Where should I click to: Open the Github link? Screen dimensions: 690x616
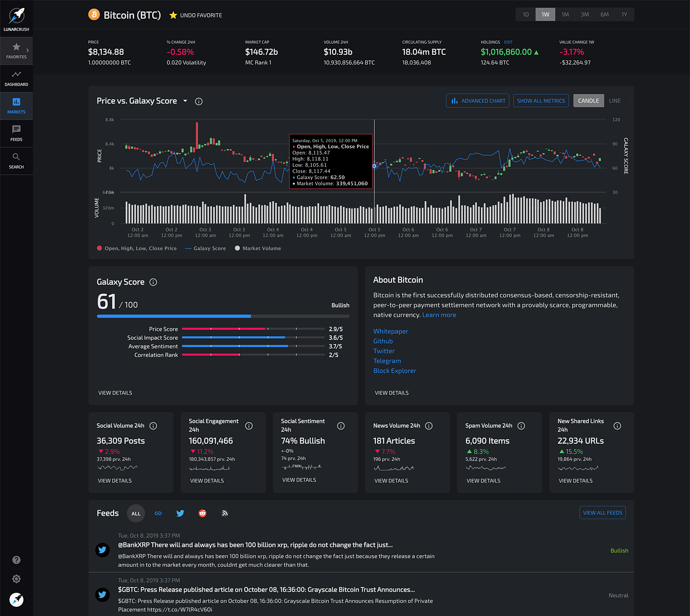pos(383,341)
